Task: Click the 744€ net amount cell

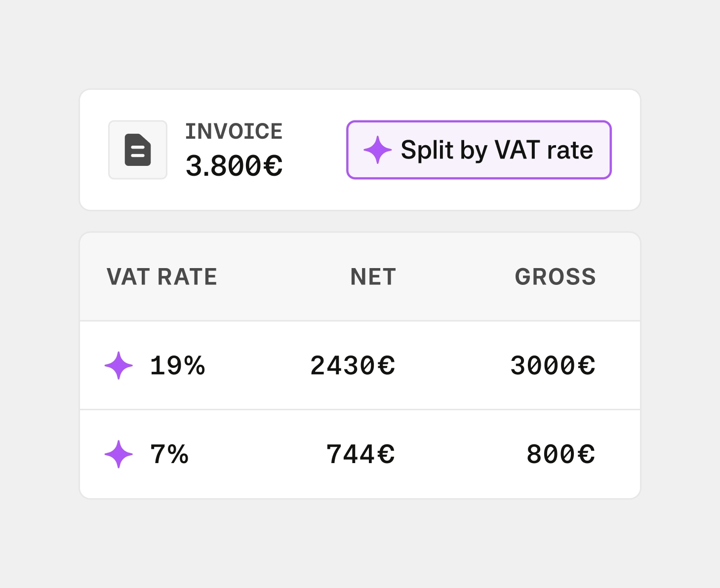Action: point(361,455)
